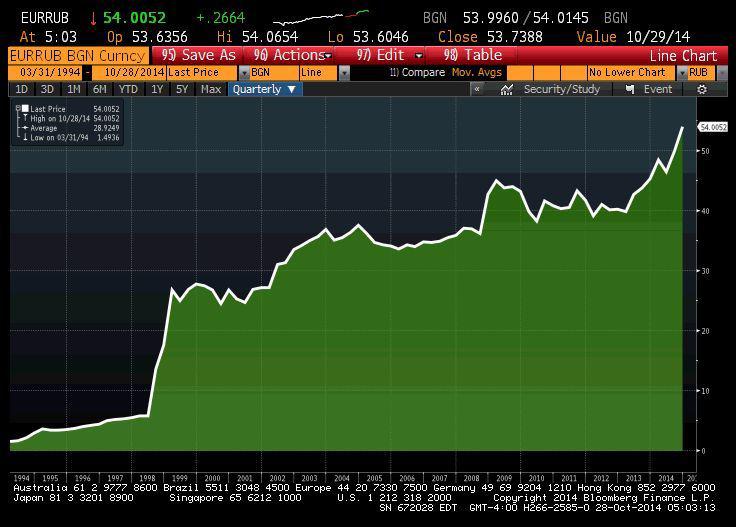This screenshot has height=527, width=736.
Task: Switch range to Max
Action: 210,89
